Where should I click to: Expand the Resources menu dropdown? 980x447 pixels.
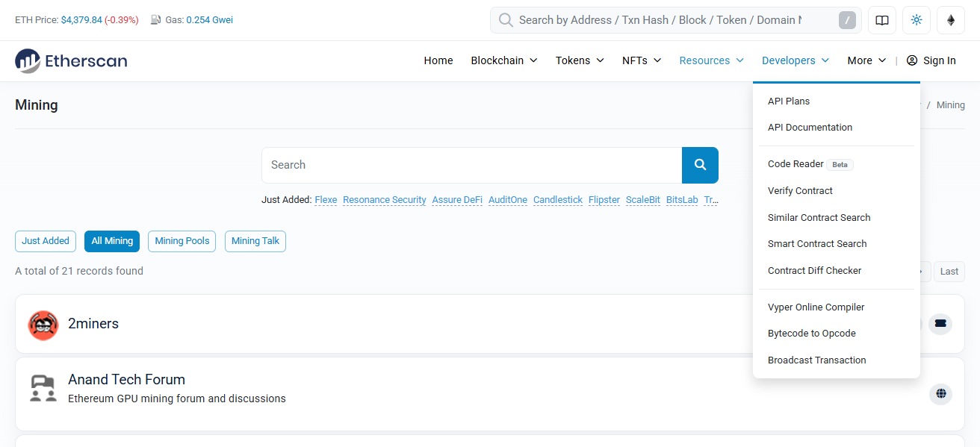click(x=711, y=60)
